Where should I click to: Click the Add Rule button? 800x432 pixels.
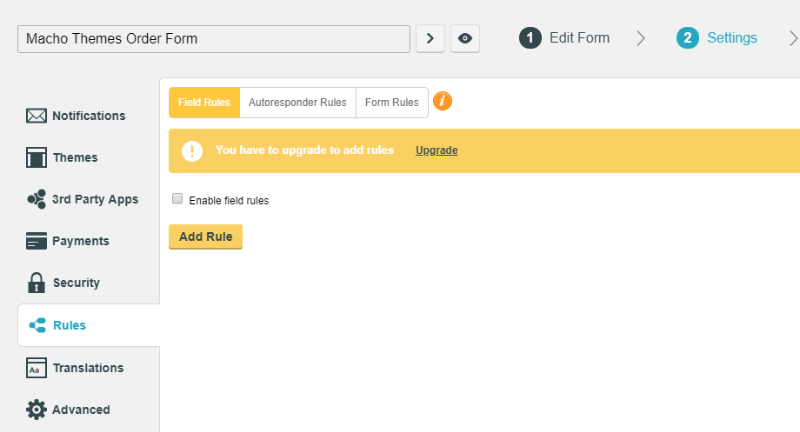tap(206, 237)
